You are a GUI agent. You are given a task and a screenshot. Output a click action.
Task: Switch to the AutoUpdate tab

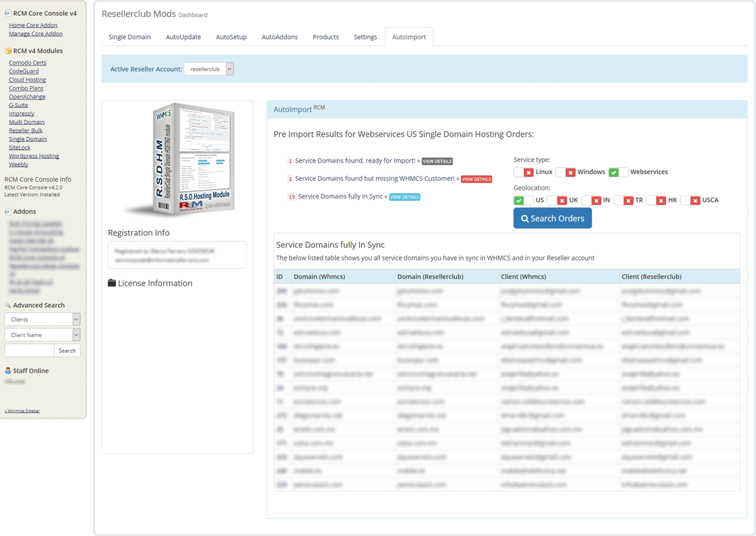(183, 37)
